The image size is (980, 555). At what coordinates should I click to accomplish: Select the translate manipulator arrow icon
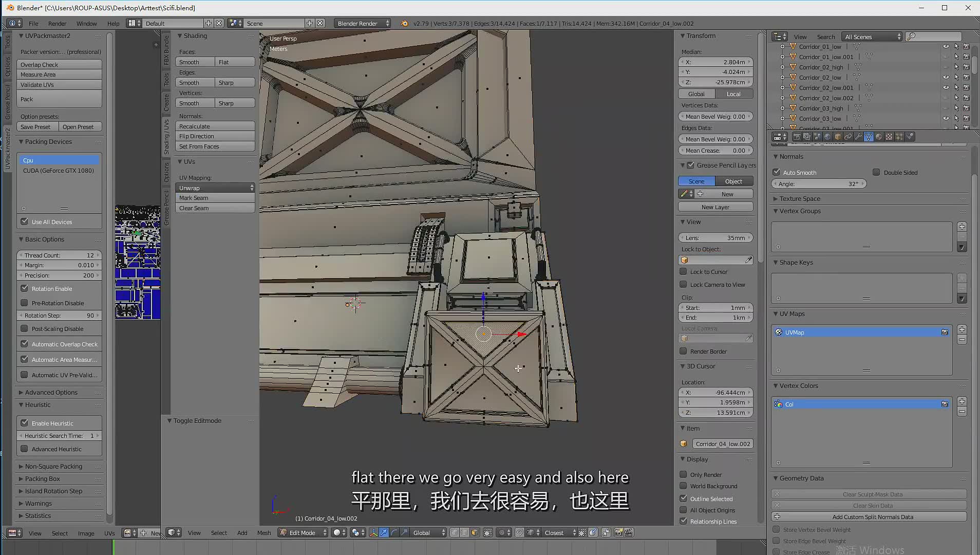coord(384,532)
